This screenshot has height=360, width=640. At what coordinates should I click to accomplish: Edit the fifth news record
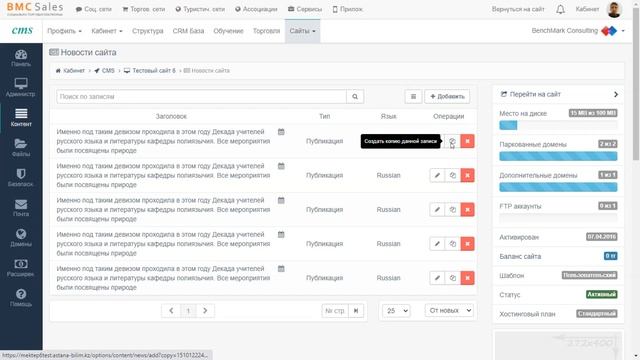coord(437,278)
